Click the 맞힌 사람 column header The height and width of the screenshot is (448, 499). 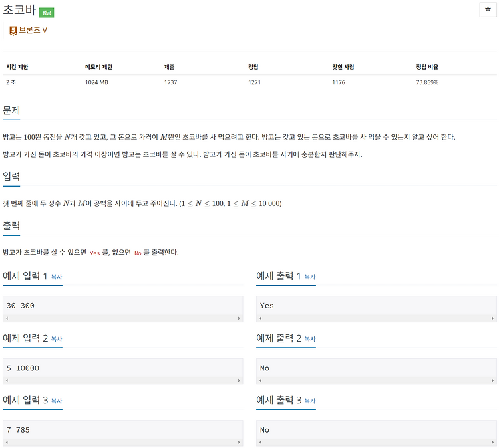pos(343,67)
